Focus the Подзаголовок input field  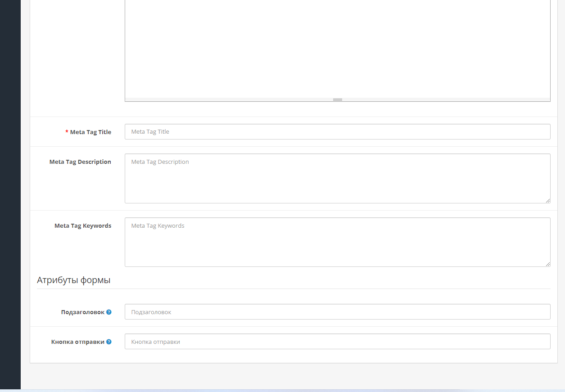click(x=337, y=312)
